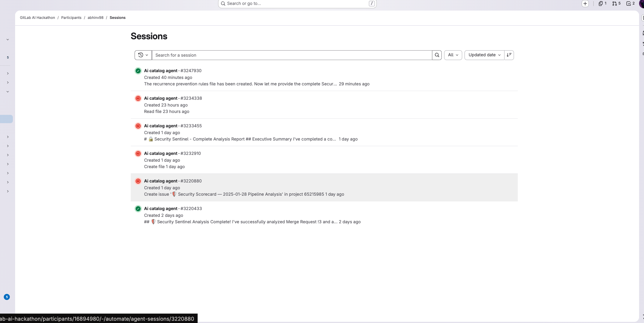Go to Participants breadcrumb
Viewport: 644px width, 323px height.
[x=71, y=18]
